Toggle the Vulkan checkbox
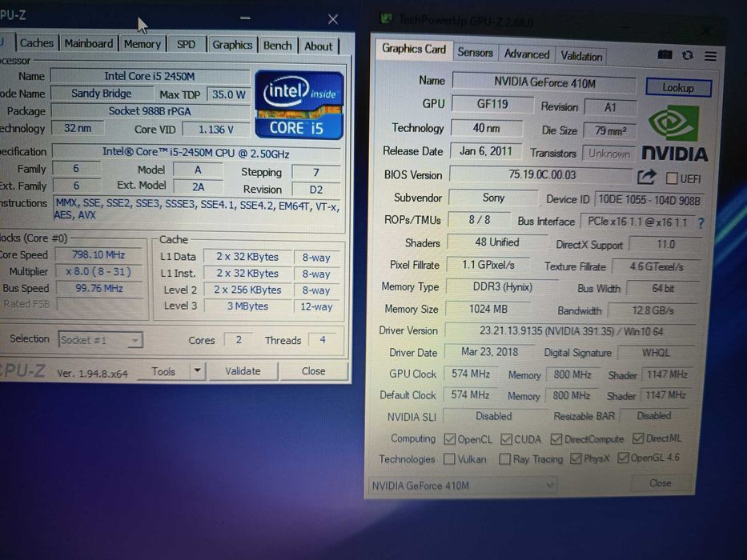 [x=449, y=459]
